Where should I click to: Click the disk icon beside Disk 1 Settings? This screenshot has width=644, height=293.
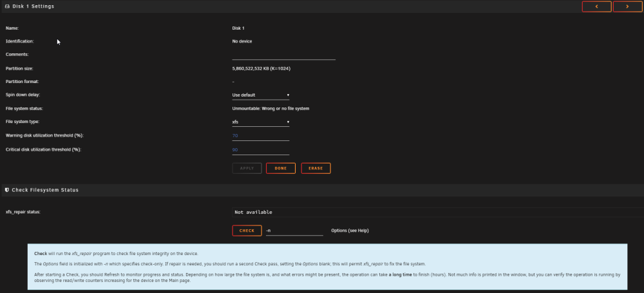click(7, 6)
